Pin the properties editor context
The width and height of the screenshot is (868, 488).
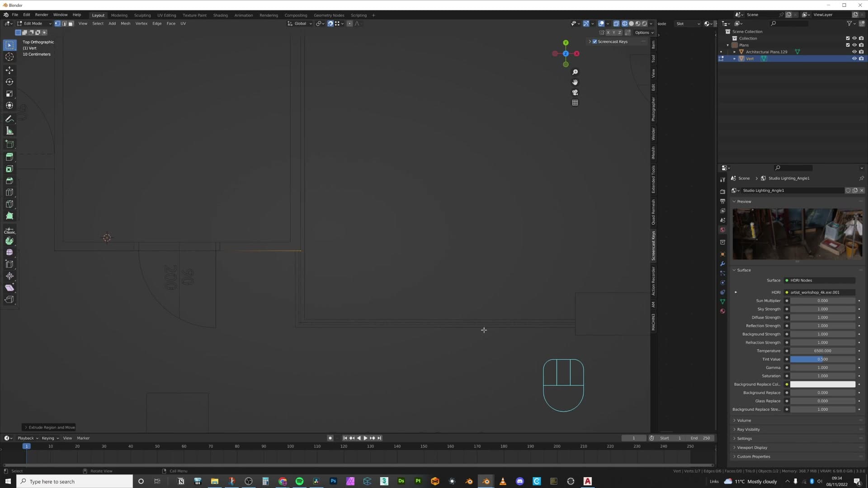862,178
